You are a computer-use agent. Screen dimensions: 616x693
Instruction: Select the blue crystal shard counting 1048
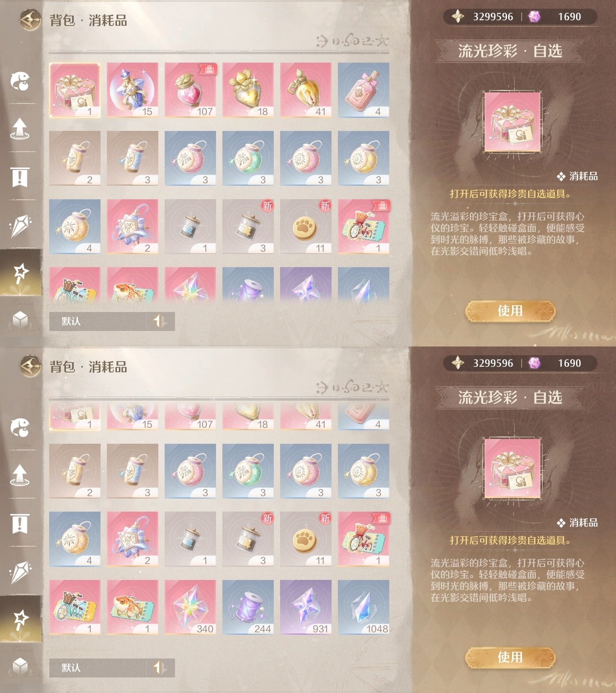point(364,607)
